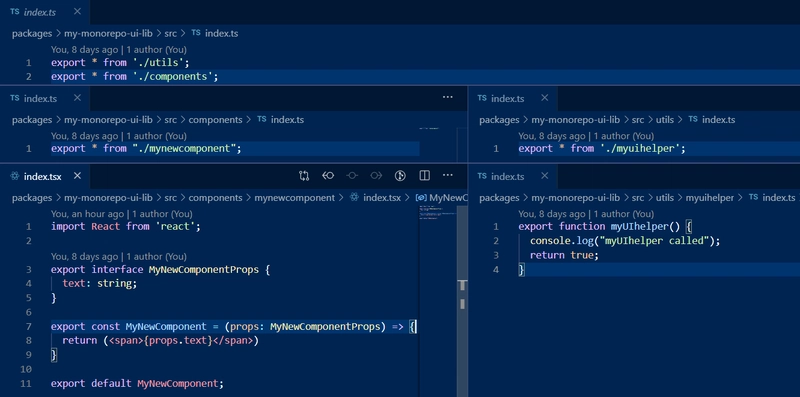
Task: Click 'text: string;' on line 4
Action: pos(100,283)
